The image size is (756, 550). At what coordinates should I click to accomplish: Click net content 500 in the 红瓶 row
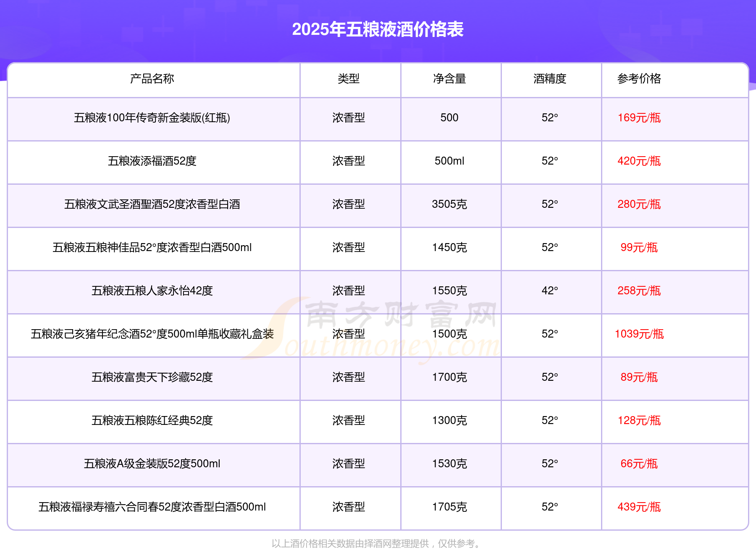click(449, 118)
